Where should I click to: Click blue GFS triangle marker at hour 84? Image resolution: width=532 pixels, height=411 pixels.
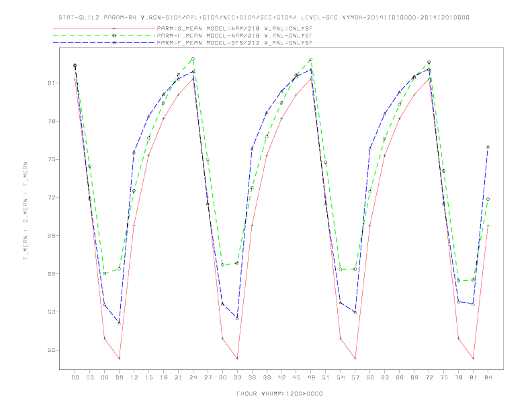click(488, 147)
